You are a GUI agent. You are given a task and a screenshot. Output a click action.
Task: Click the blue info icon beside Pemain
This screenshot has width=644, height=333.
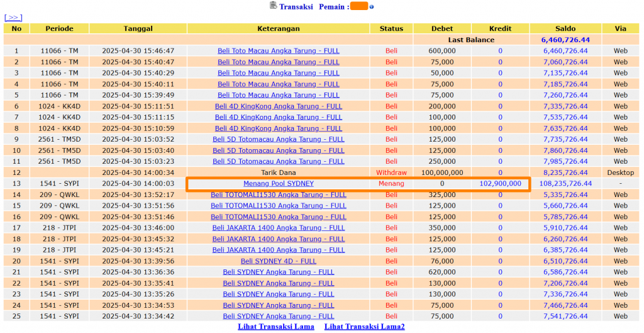372,7
